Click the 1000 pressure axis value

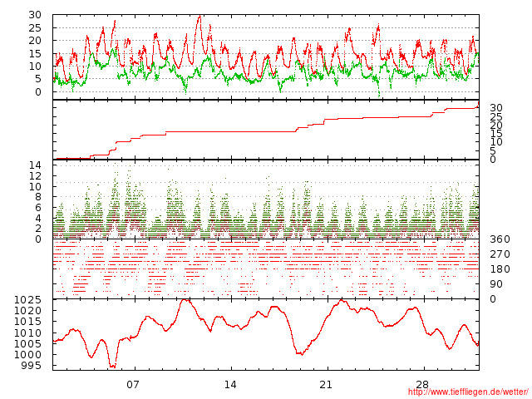click(x=27, y=355)
